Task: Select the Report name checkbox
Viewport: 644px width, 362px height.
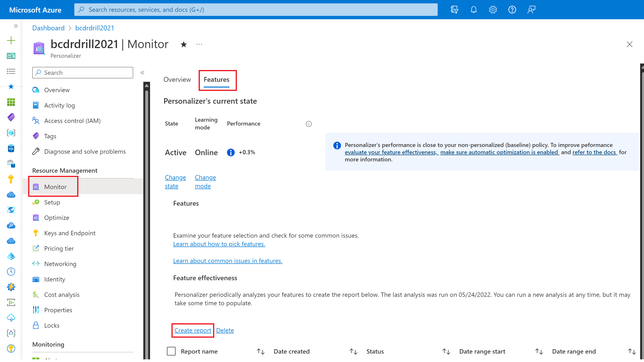Action: (170, 351)
